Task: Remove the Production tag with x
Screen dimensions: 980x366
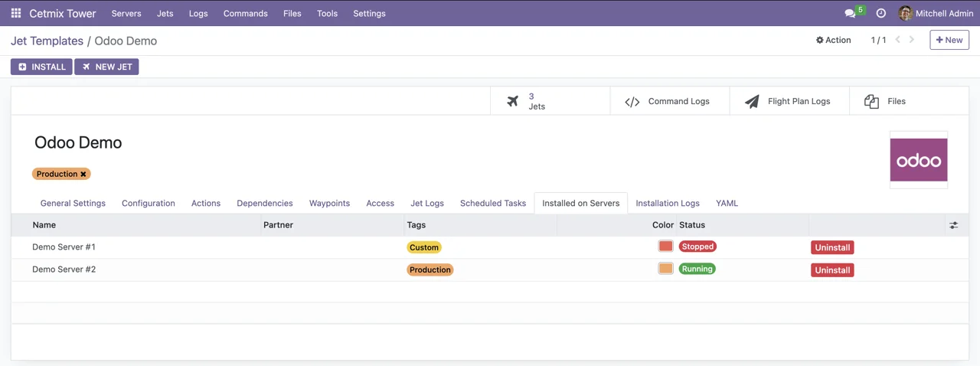Action: tap(83, 175)
